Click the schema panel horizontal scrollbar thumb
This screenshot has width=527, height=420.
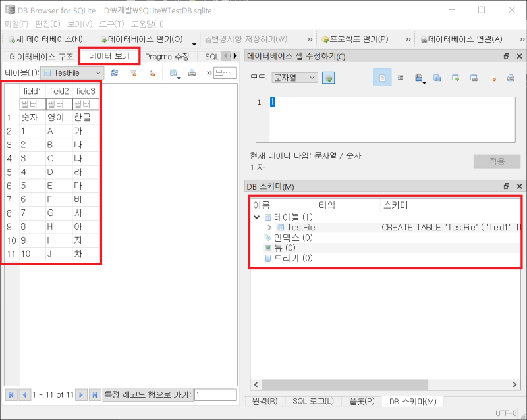(x=345, y=384)
